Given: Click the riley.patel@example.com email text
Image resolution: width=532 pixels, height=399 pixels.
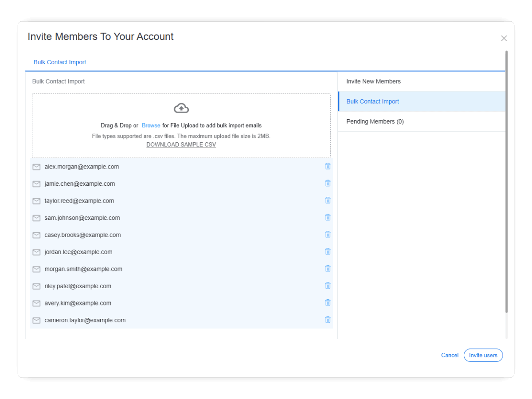Looking at the screenshot, I should 78,286.
